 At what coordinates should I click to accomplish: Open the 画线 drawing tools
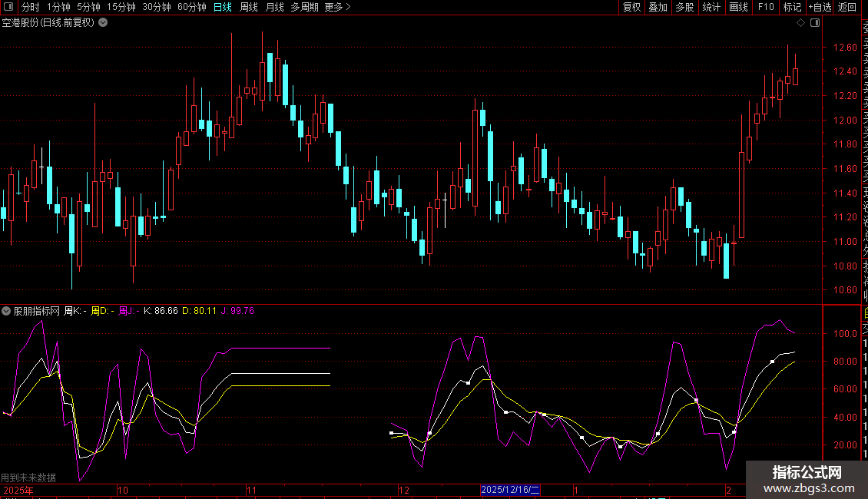(738, 7)
